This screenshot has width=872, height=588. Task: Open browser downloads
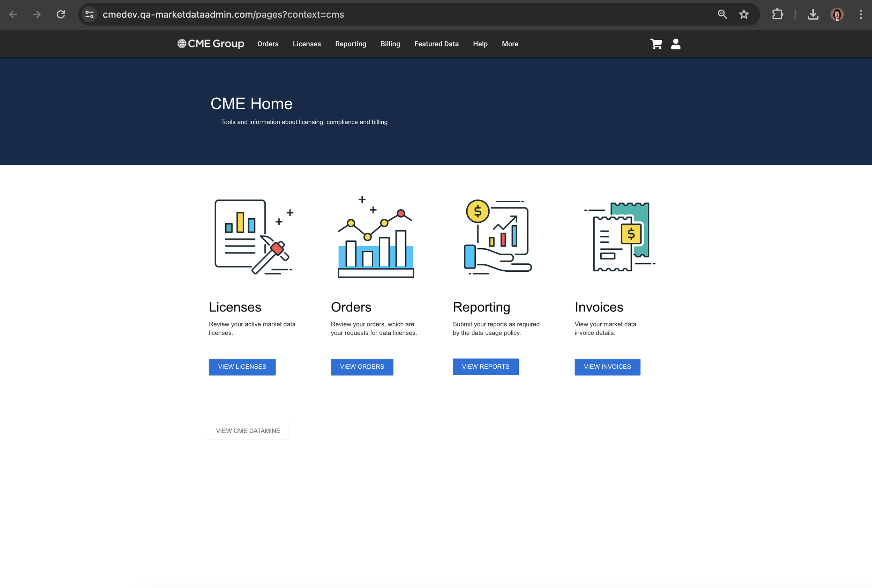coord(812,14)
